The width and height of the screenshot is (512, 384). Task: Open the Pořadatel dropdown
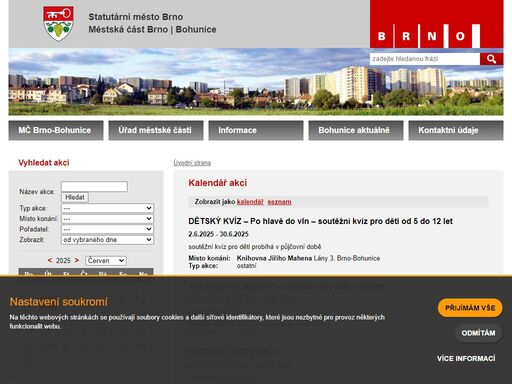[x=107, y=229]
